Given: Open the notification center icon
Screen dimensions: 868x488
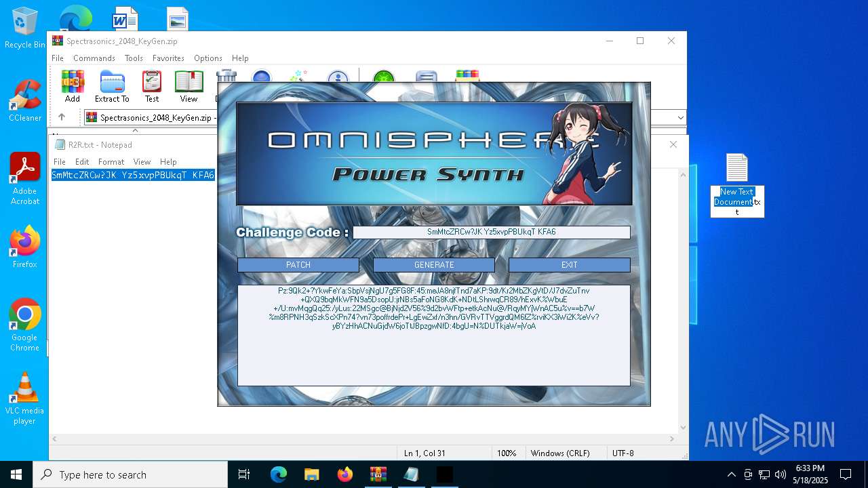Looking at the screenshot, I should [x=846, y=474].
